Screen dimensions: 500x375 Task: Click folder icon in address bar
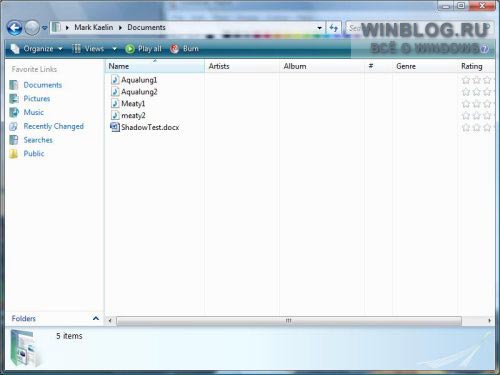point(57,27)
